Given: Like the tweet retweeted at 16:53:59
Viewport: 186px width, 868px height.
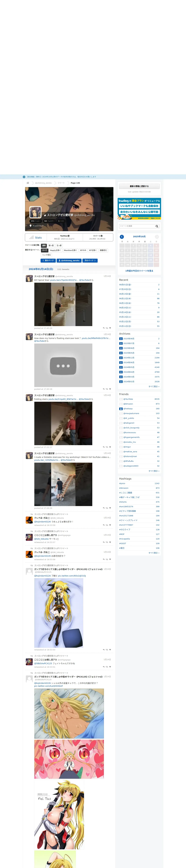Looking at the screenshot, I should tap(110, 525).
